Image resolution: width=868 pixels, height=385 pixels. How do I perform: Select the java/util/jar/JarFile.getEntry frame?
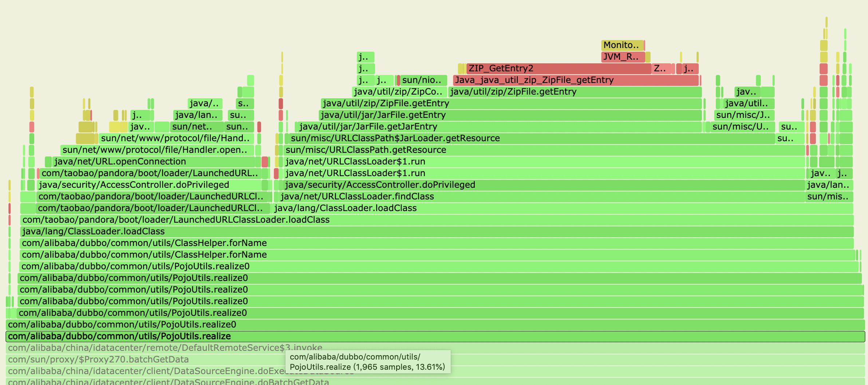(510, 115)
